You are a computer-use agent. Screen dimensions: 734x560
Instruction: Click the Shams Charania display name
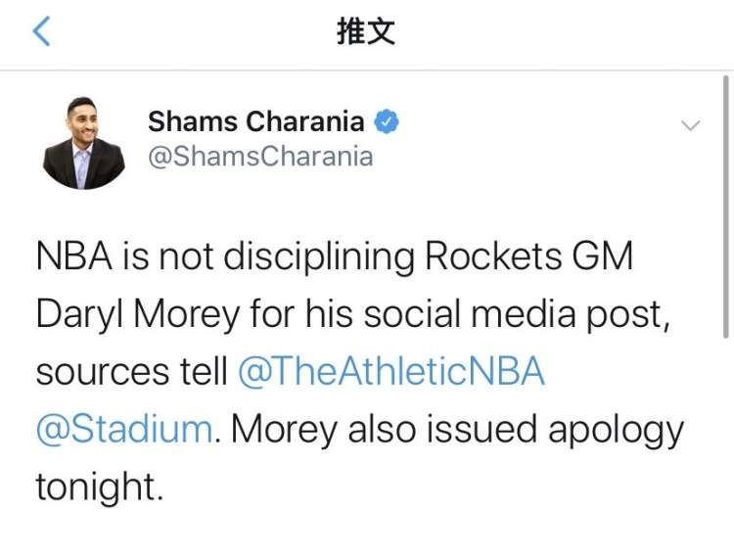point(256,121)
